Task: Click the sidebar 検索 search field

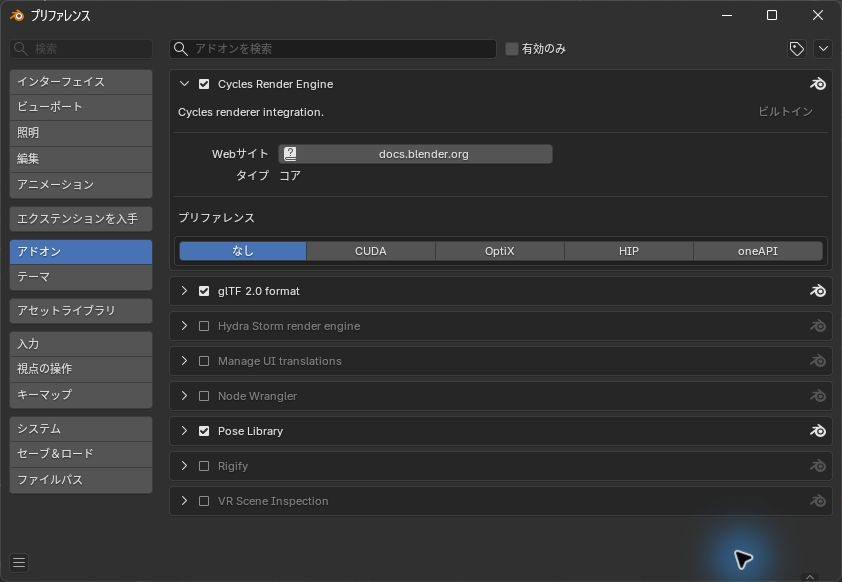Action: pos(81,49)
